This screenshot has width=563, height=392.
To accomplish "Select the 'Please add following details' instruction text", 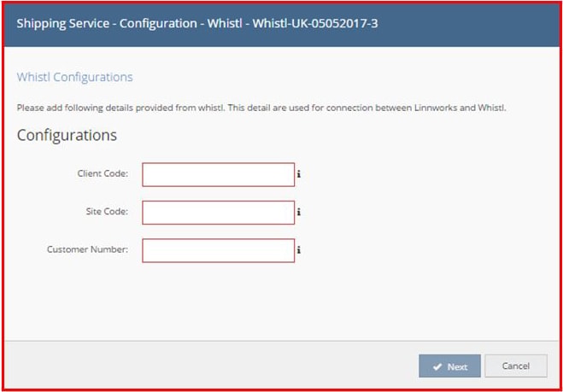I will pos(261,108).
